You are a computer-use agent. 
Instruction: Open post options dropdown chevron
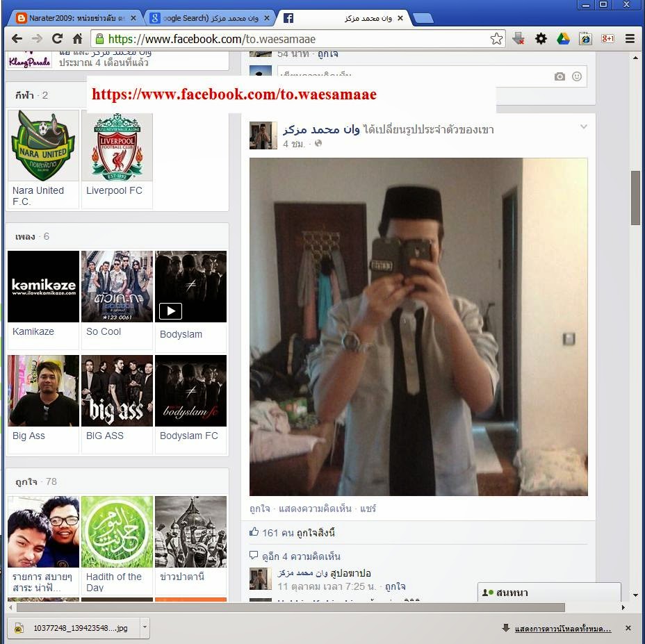tap(583, 126)
